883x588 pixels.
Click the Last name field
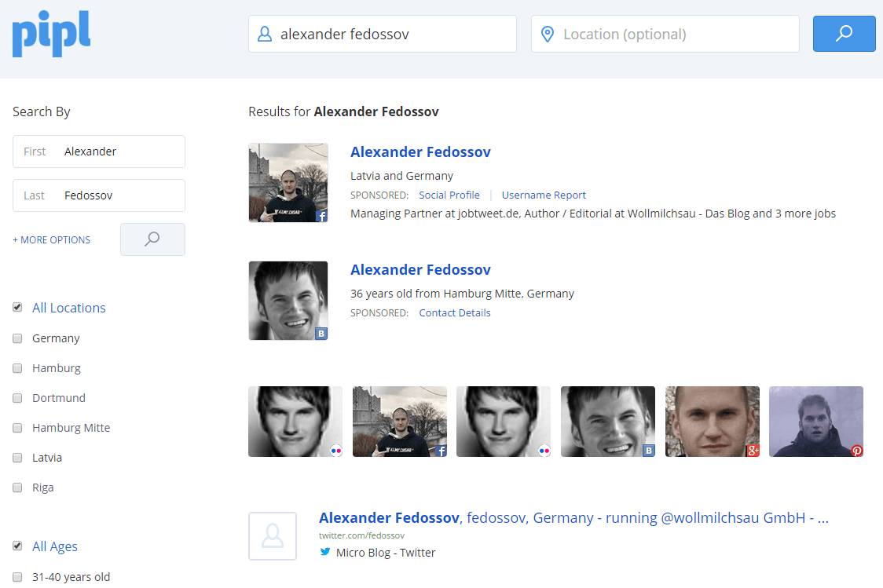[x=99, y=195]
